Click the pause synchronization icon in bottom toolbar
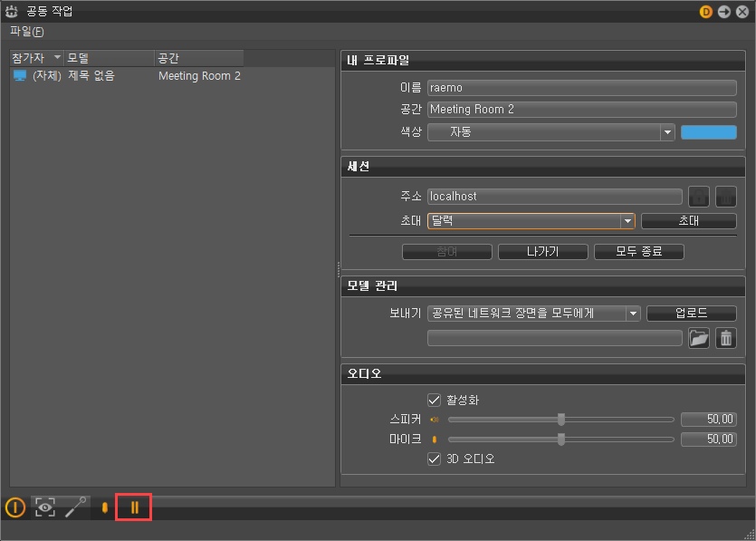The width and height of the screenshot is (756, 541). click(x=134, y=507)
